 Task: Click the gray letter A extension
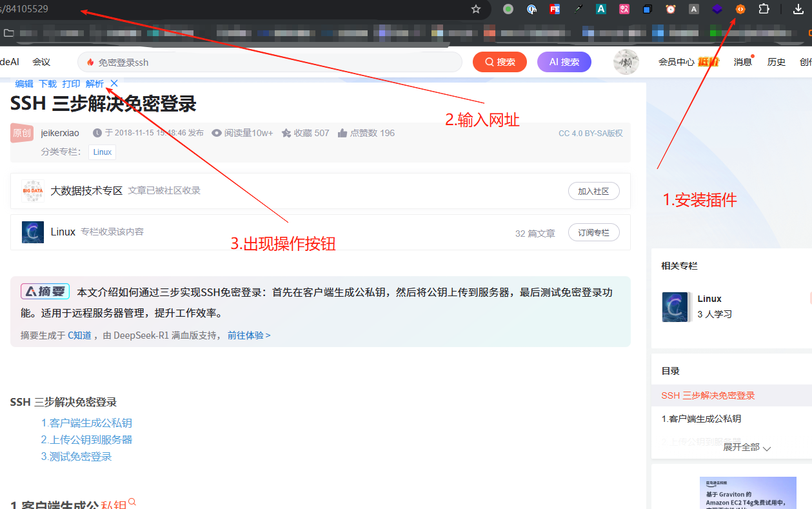click(x=694, y=9)
